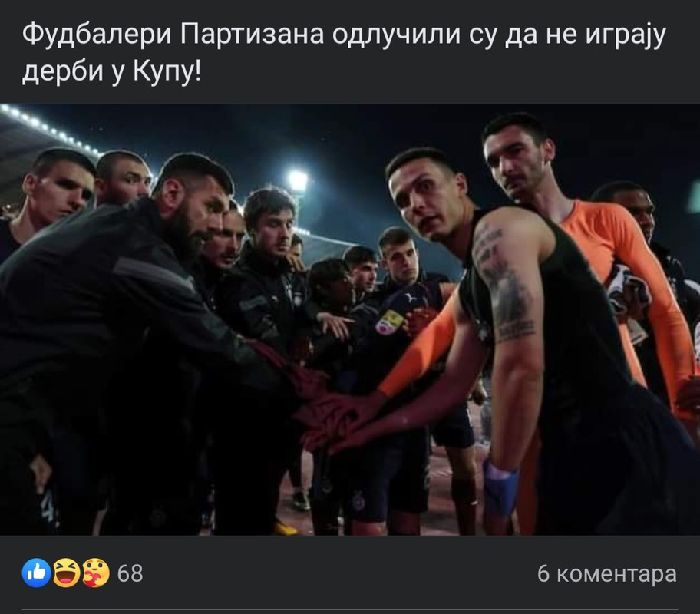Viewport: 700px width, 614px height.
Task: Click the blue thumbs-up Like reaction icon
Action: pos(36,573)
